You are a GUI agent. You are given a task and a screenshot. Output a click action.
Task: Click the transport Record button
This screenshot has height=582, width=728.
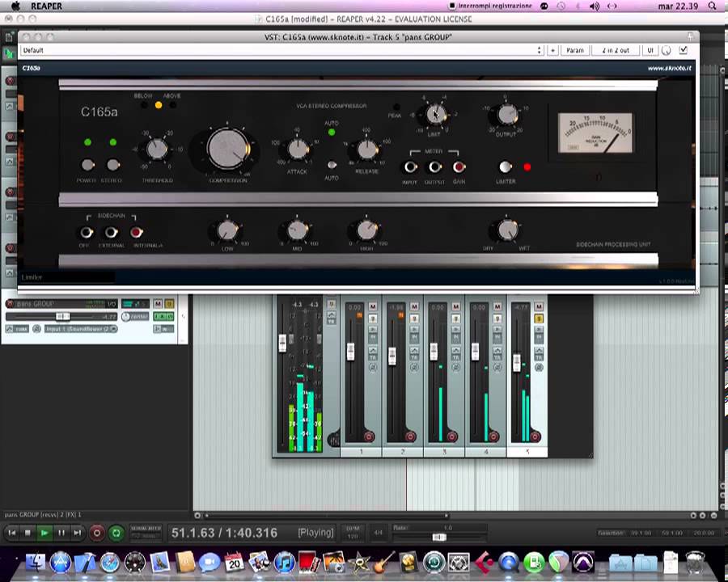tap(96, 533)
